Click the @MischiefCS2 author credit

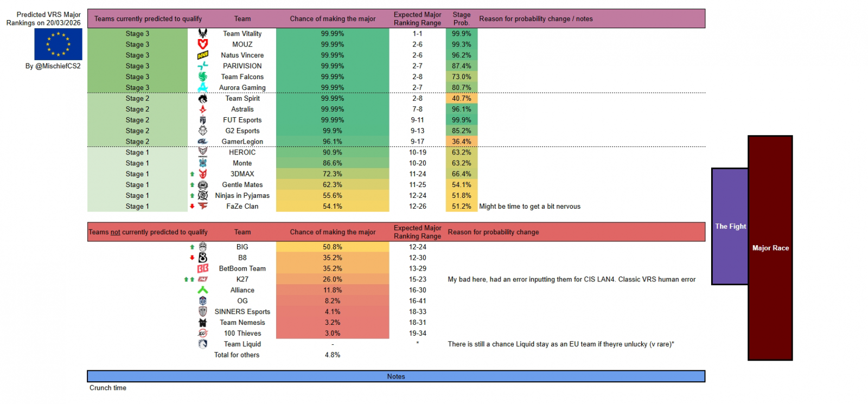tap(53, 66)
